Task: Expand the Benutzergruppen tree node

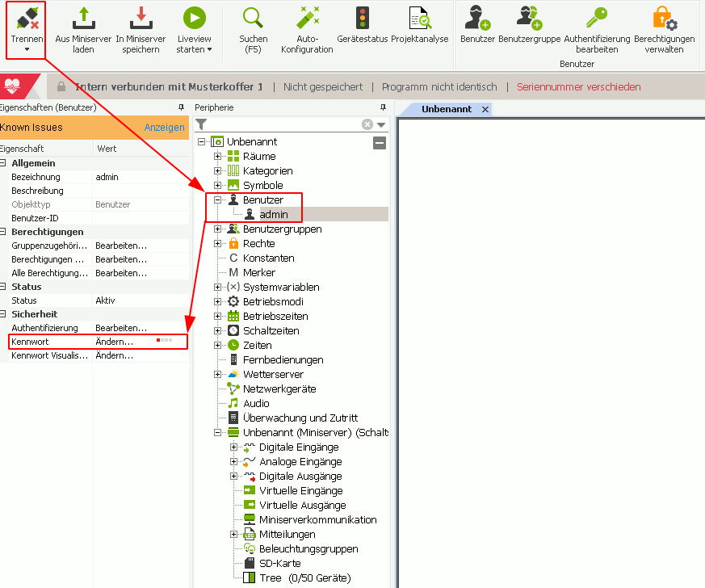Action: (x=217, y=229)
